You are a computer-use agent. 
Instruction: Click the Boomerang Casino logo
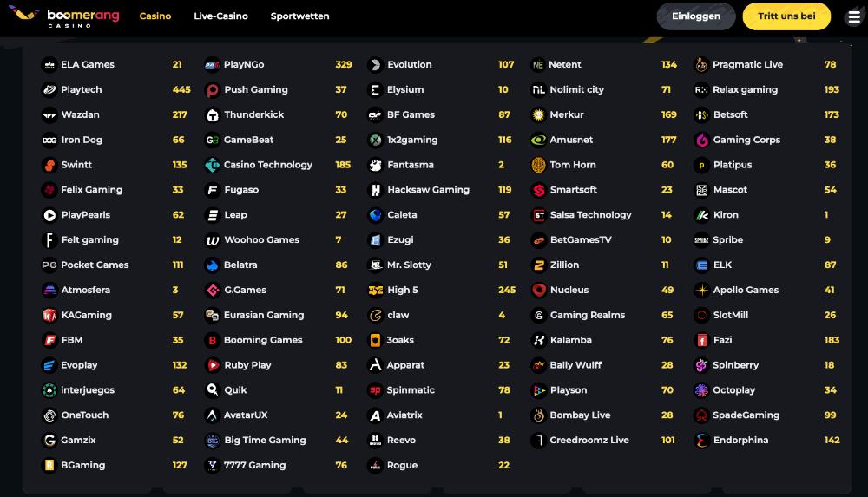[64, 16]
